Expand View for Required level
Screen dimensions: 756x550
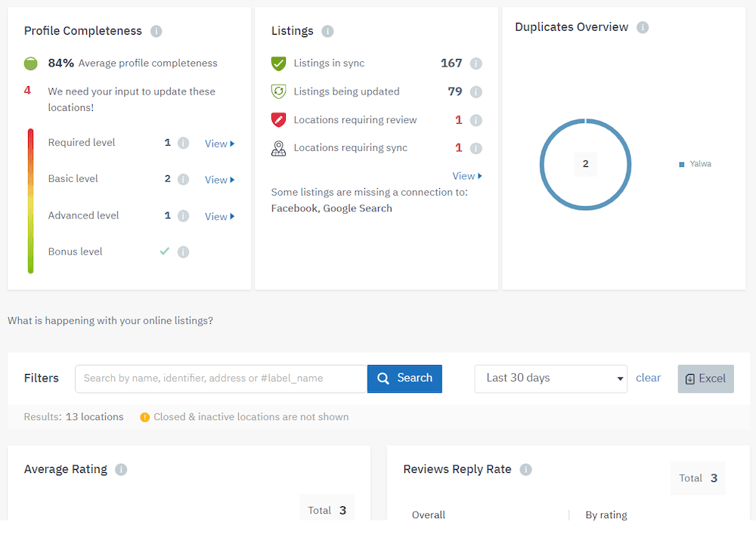(x=219, y=144)
